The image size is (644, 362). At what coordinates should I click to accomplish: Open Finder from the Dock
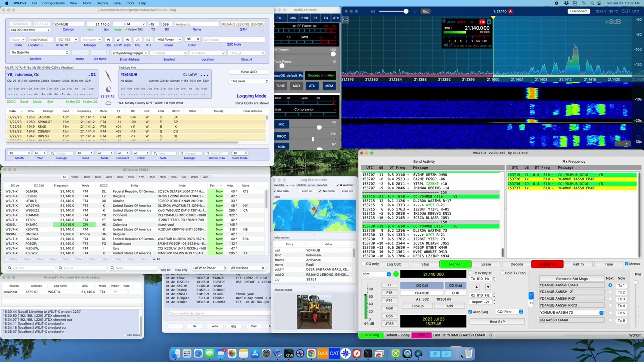coord(176,354)
